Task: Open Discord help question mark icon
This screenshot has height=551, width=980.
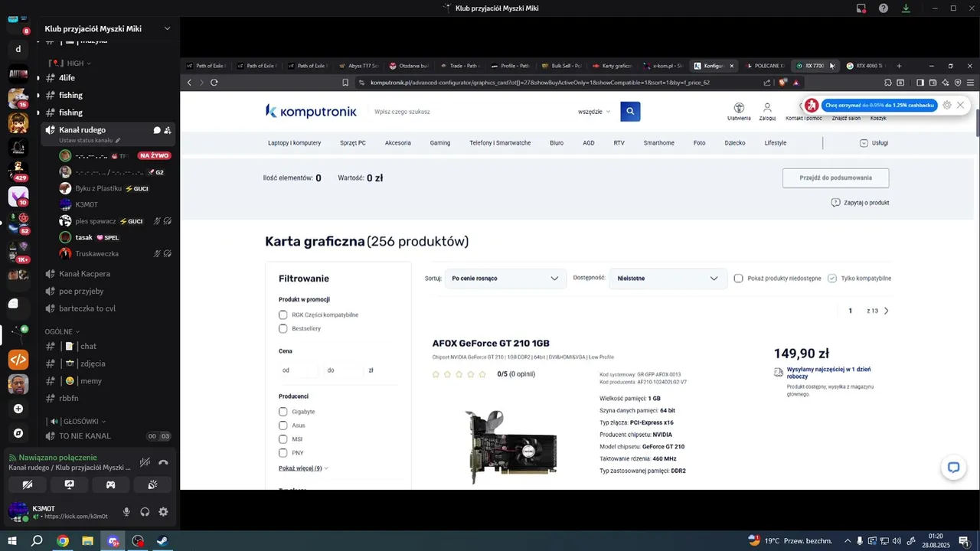Action: click(x=884, y=8)
